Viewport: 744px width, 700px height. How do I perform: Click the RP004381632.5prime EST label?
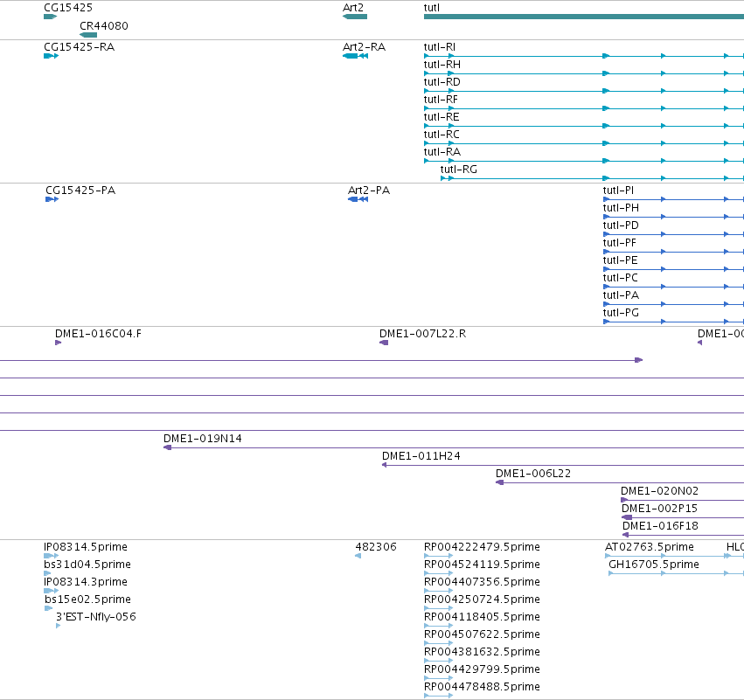[x=482, y=652]
